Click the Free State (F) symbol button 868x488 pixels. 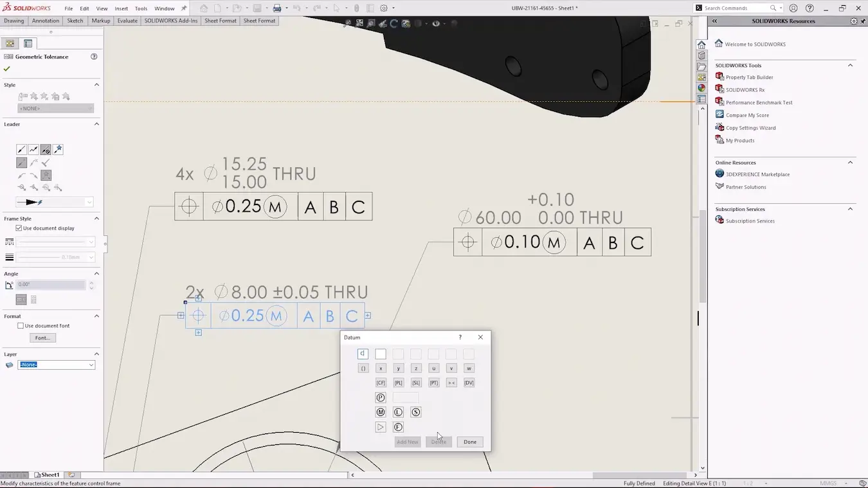click(x=398, y=427)
